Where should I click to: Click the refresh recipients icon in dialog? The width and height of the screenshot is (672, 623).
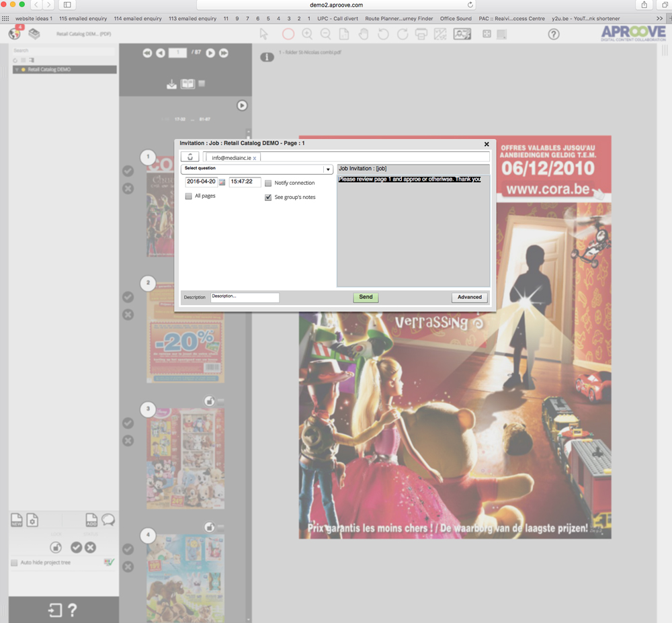click(190, 157)
